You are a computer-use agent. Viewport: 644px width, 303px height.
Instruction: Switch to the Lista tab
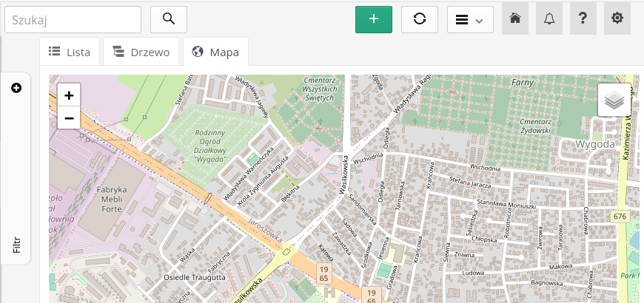coord(70,52)
